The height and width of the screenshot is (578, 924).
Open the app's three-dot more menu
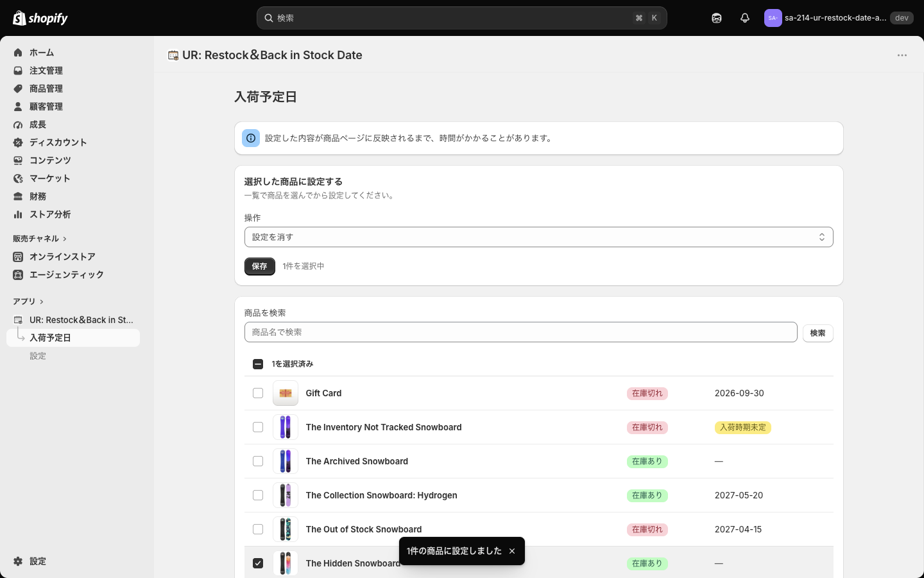click(x=902, y=55)
